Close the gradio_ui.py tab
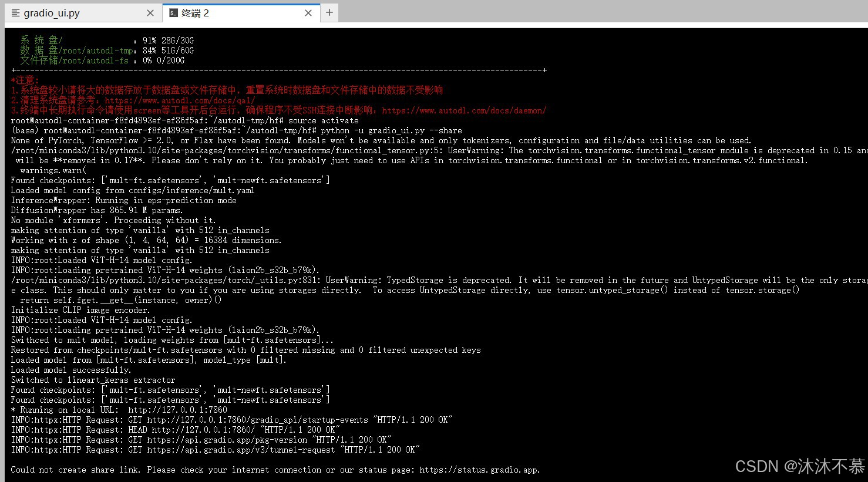This screenshot has width=868, height=482. 150,12
